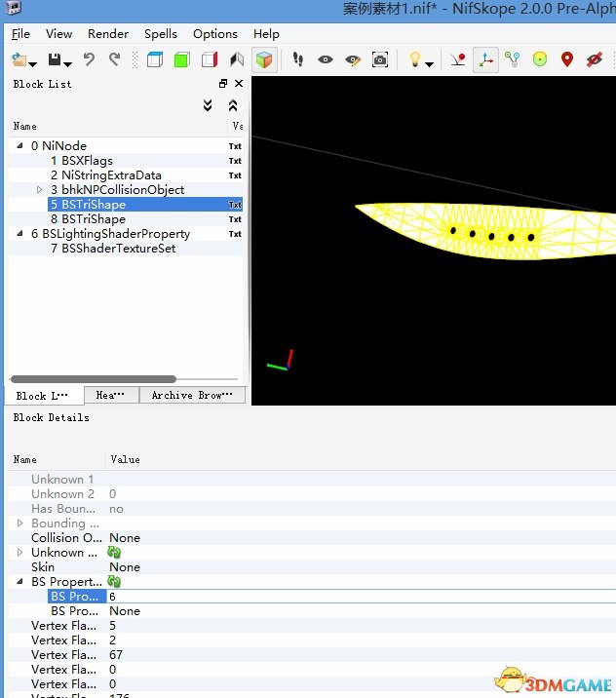
Task: Select the footsteps walk view icon
Action: [297, 59]
